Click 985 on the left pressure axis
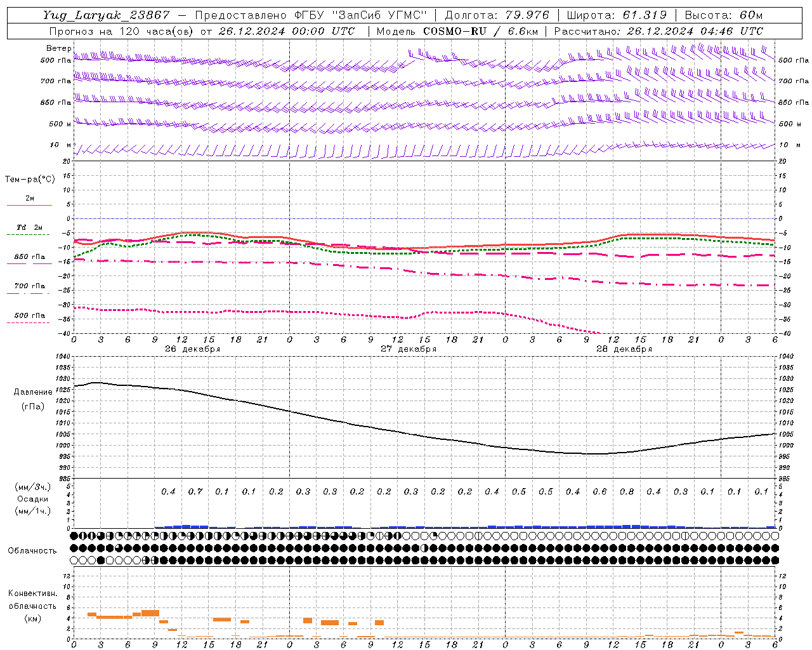Viewport: 812px width, 650px height. pos(64,479)
